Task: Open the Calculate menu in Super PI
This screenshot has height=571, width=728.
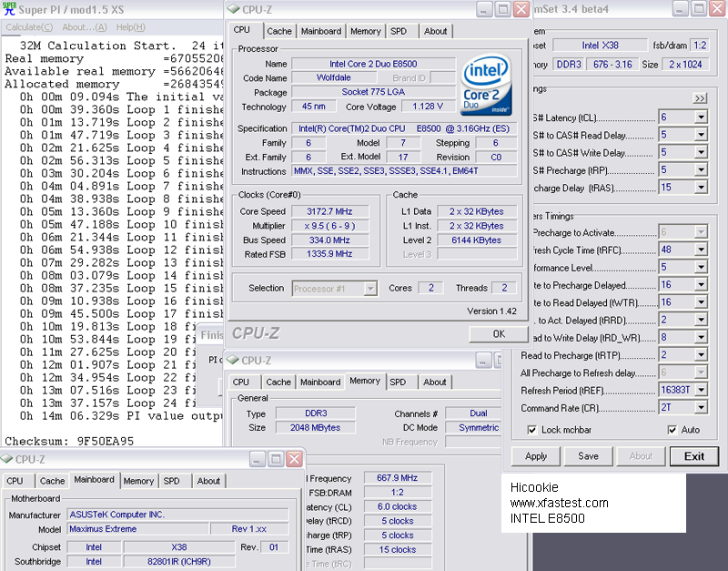Action: pos(29,27)
